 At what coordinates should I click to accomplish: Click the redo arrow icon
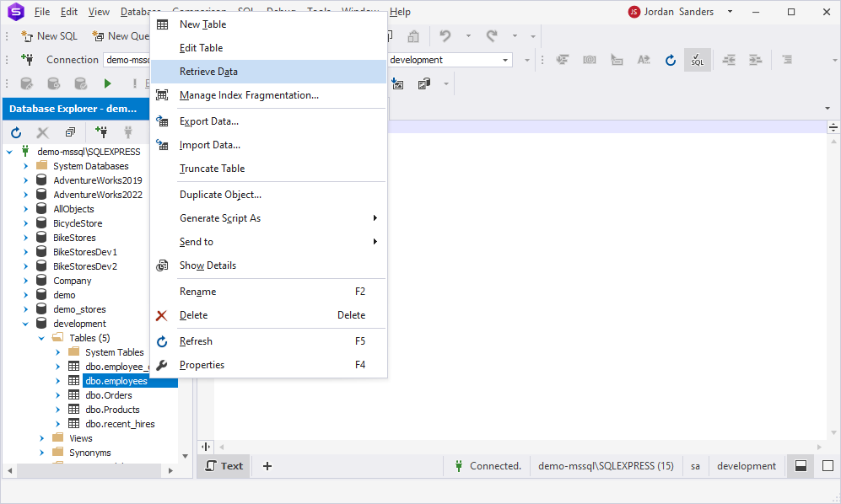point(491,36)
